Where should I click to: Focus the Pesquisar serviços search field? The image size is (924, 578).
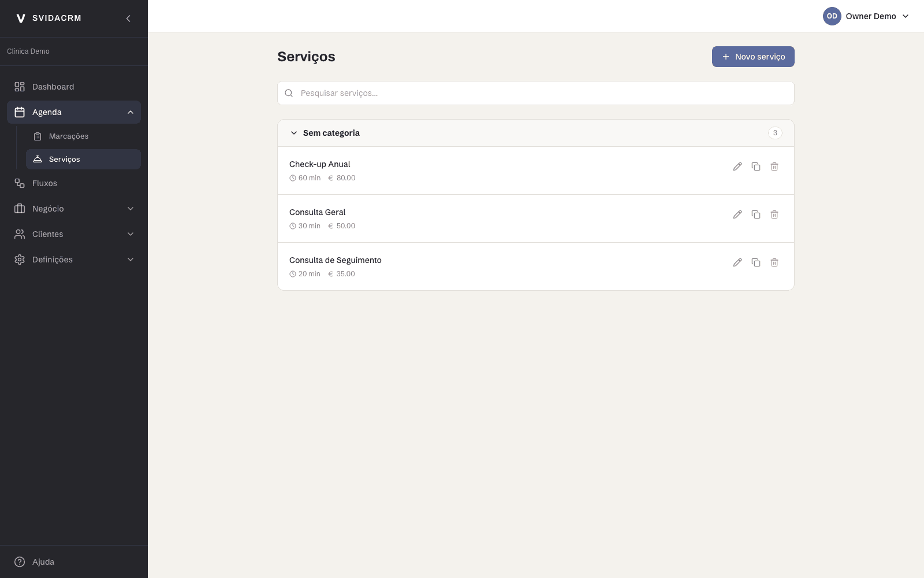[x=536, y=93]
